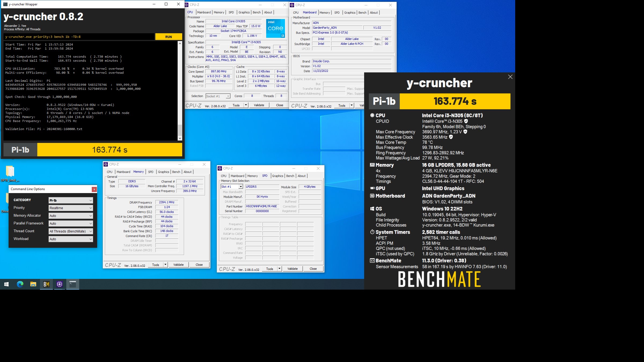Viewport: 644px width, 362px height.
Task: Click the Intel Core i3 logo in CPU-Z
Action: click(x=276, y=28)
